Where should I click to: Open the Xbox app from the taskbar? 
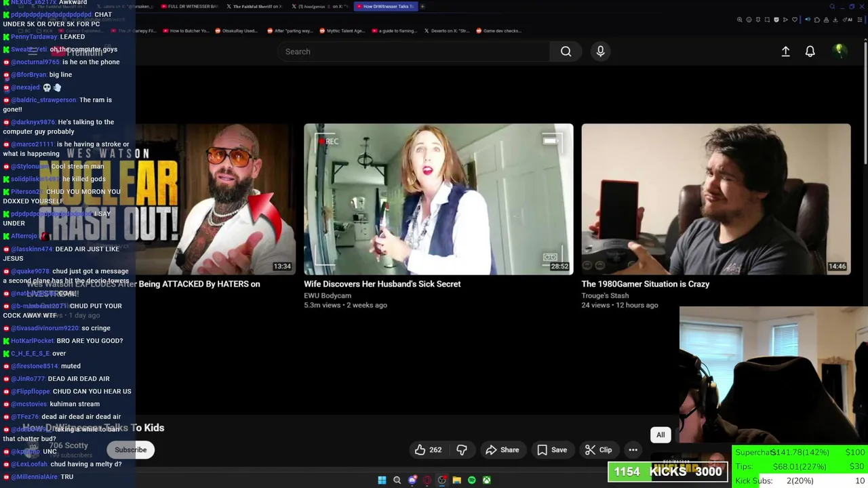click(x=486, y=480)
